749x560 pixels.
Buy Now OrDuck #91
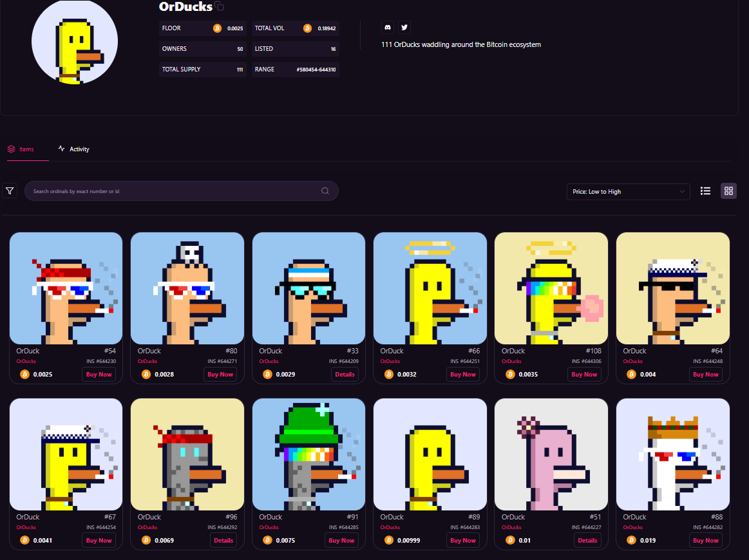pyautogui.click(x=341, y=541)
